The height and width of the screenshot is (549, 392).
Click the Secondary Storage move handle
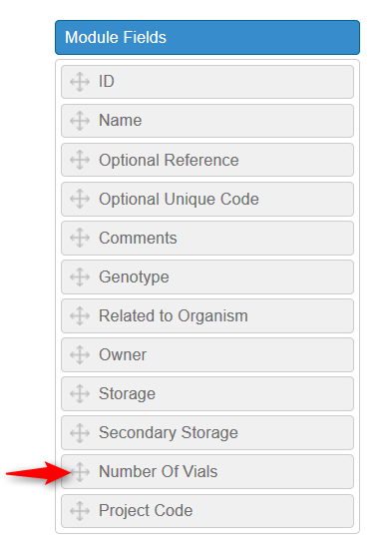click(x=80, y=433)
